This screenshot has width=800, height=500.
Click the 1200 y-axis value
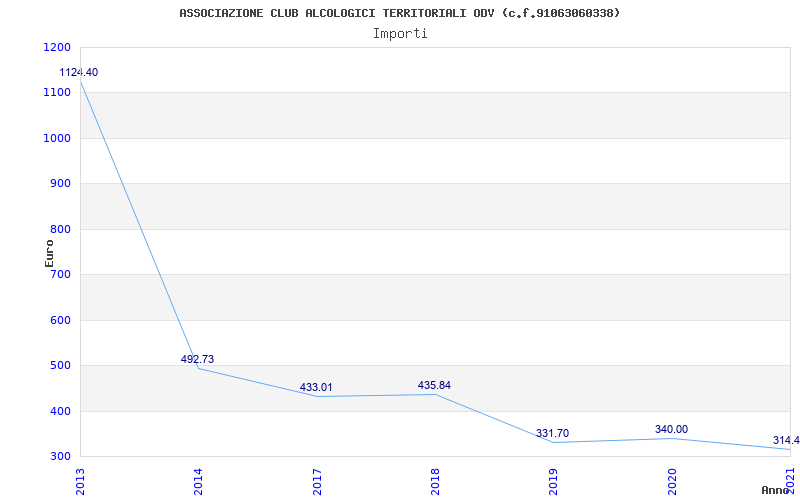(x=58, y=47)
